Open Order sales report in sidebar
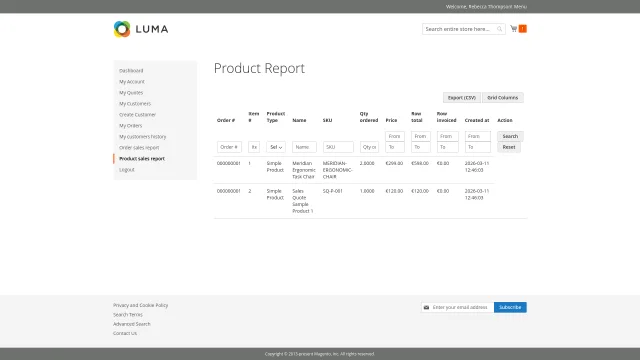Screen dimensions: 640x360 coord(139,148)
